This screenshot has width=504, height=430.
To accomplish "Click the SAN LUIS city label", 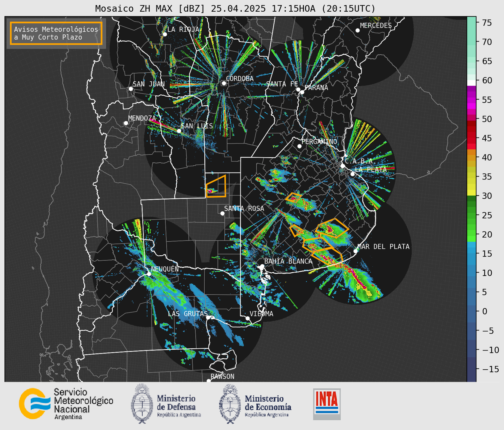I will (x=197, y=126).
